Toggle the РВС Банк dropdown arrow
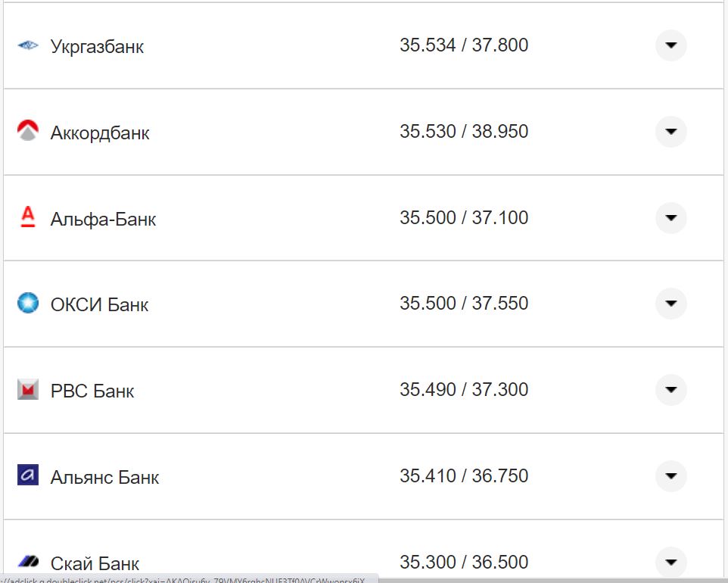Screen dimensions: 728x583 click(670, 390)
